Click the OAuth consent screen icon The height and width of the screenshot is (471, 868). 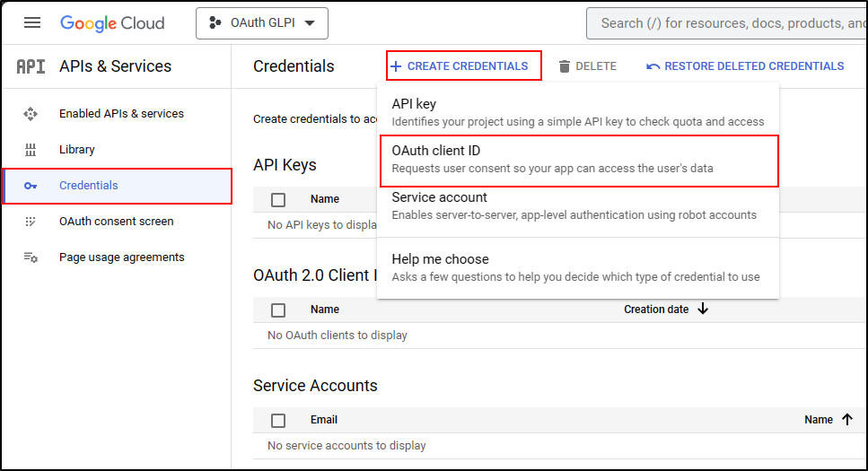[31, 222]
